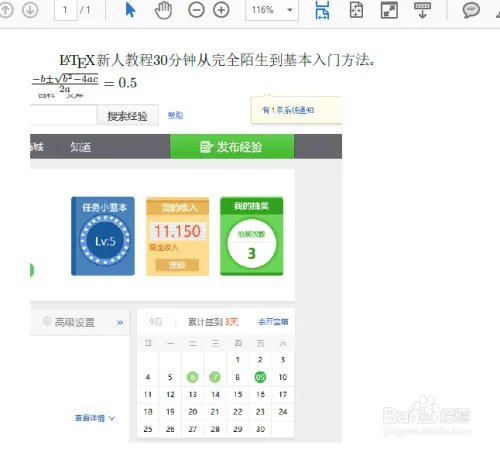Screen dimensions: 500x449
Task: Open the 帮助 help link
Action: click(x=175, y=115)
